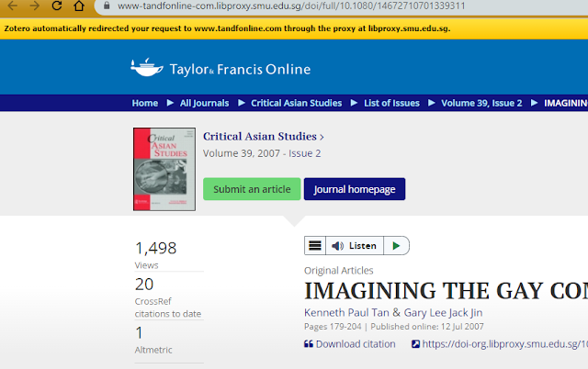Open the doi-org article link
The height and width of the screenshot is (369, 588).
coord(504,344)
